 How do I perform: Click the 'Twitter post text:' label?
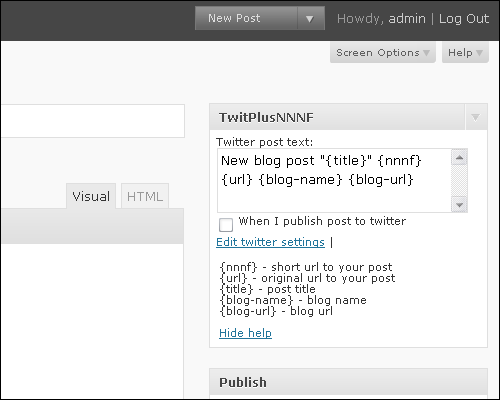click(265, 142)
